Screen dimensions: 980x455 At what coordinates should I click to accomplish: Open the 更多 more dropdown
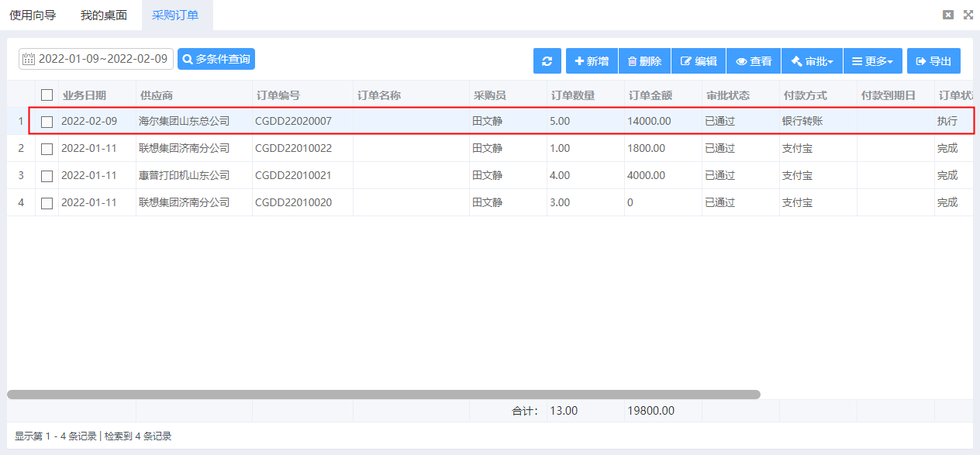[873, 61]
